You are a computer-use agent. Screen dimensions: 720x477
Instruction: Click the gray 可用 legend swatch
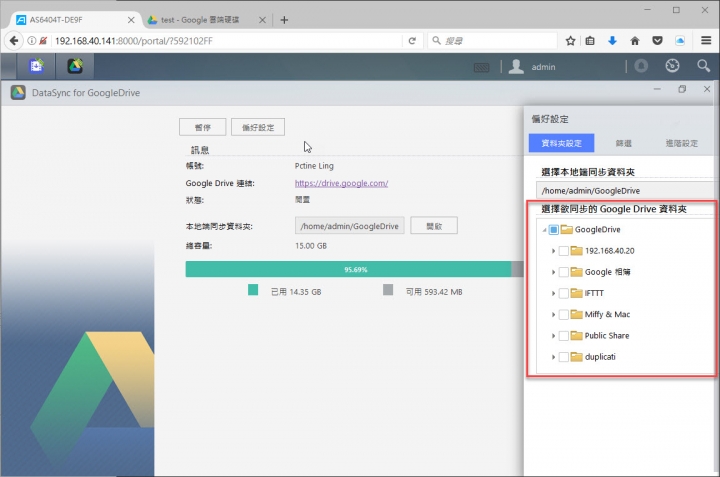388,290
